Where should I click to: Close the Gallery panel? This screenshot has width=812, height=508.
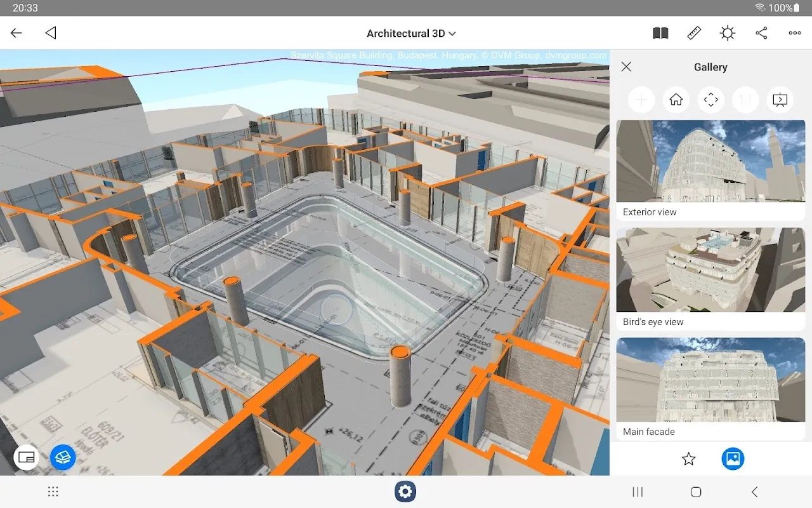(x=626, y=67)
